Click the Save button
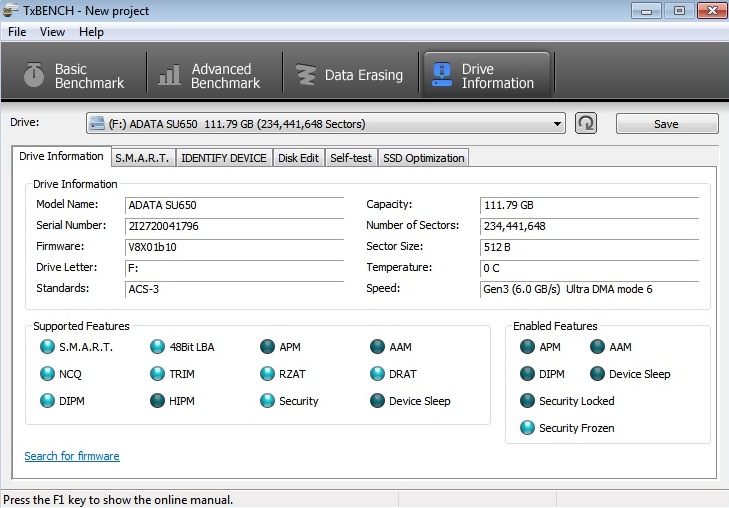Screen dimensions: 729x508 tap(667, 124)
